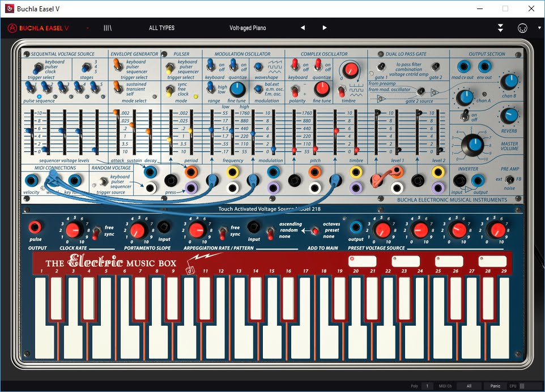545x392 pixels.
Task: Expand the small arrow beside the Buchla logo
Action: (88, 28)
